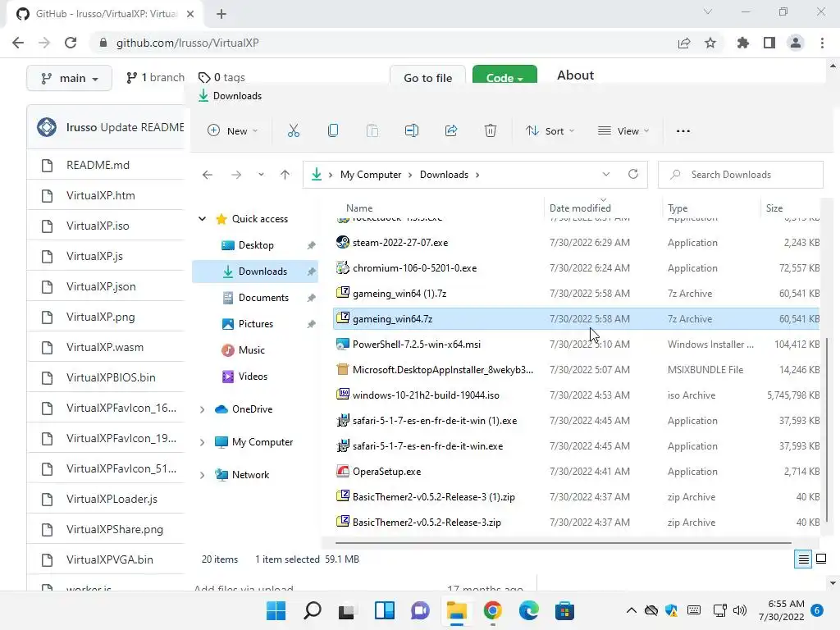The height and width of the screenshot is (630, 840).
Task: Open VirtualXPLoader.js link on GitHub
Action: 112,500
